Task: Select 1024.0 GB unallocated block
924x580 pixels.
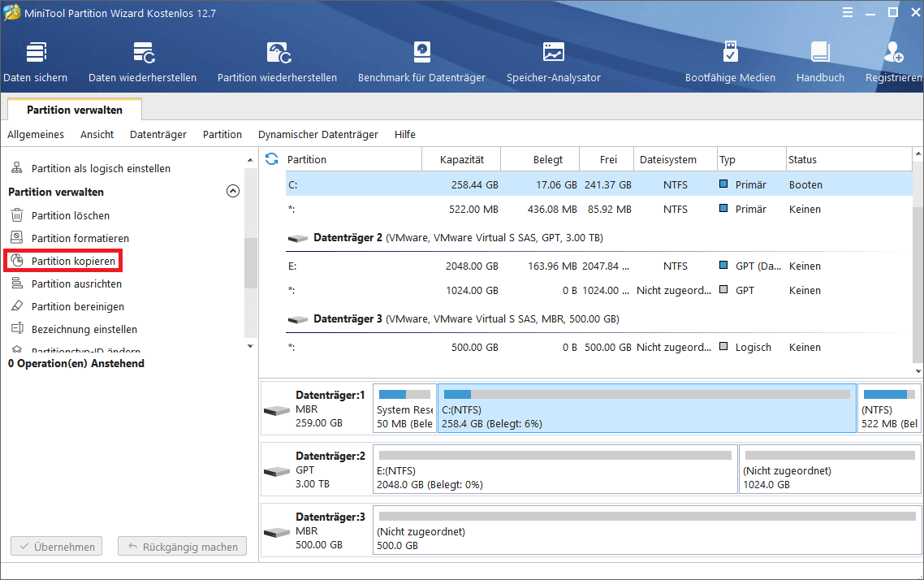Action: tap(830, 470)
